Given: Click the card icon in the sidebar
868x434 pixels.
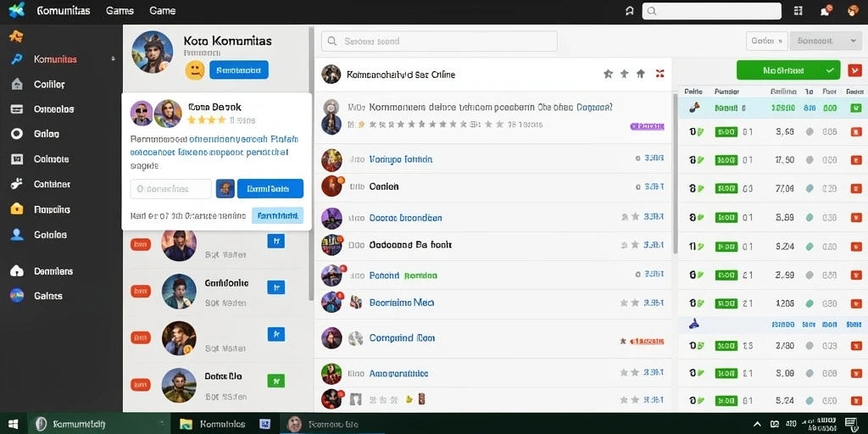Looking at the screenshot, I should click(17, 109).
